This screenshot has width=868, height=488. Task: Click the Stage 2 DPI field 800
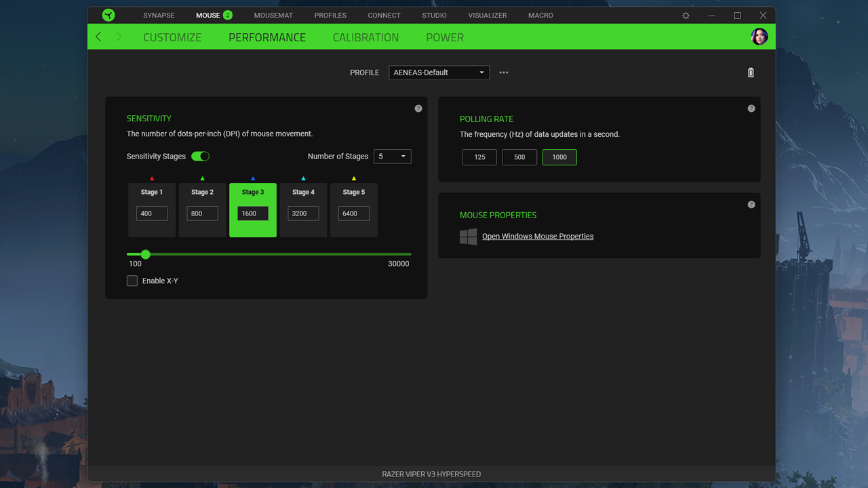tap(202, 213)
